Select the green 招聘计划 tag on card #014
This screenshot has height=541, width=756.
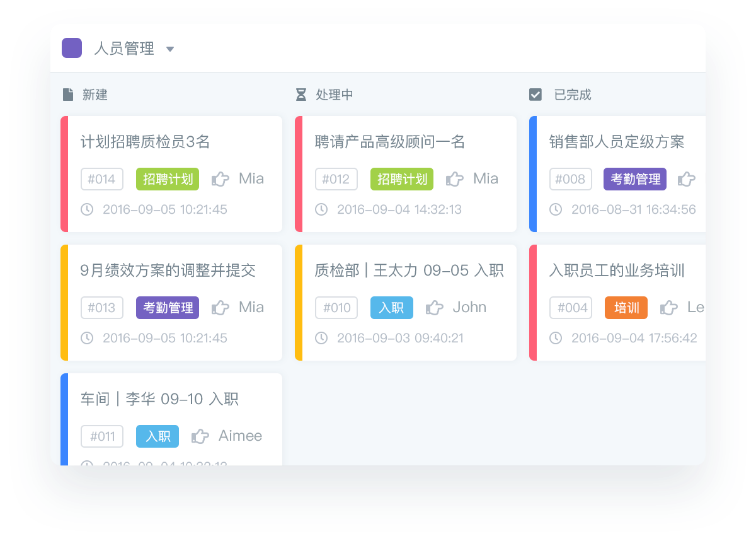pyautogui.click(x=168, y=179)
